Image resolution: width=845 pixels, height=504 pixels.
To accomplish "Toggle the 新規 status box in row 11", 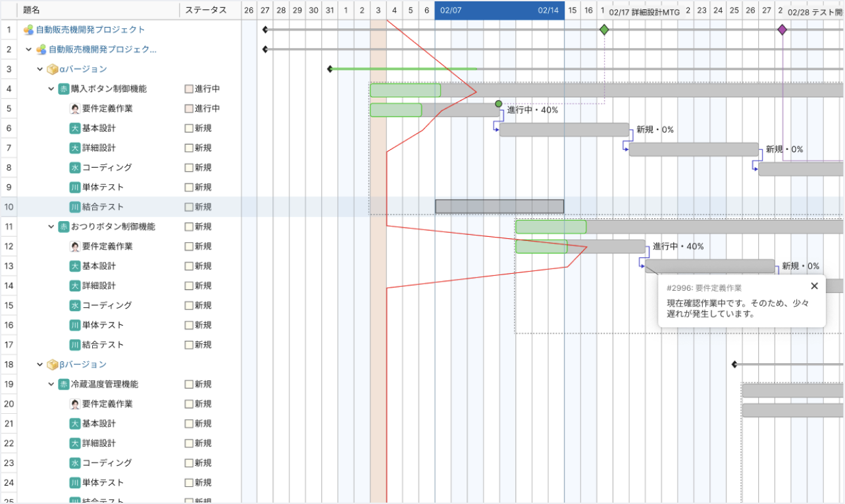I will (x=189, y=226).
